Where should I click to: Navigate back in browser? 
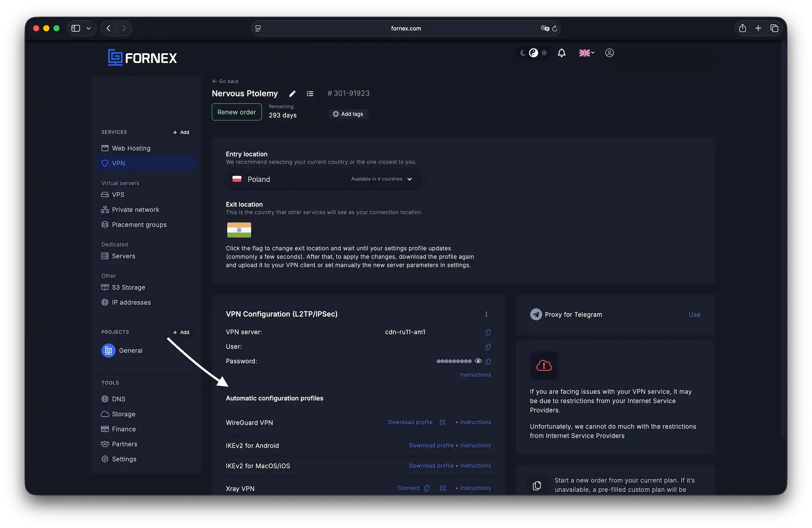click(x=109, y=28)
